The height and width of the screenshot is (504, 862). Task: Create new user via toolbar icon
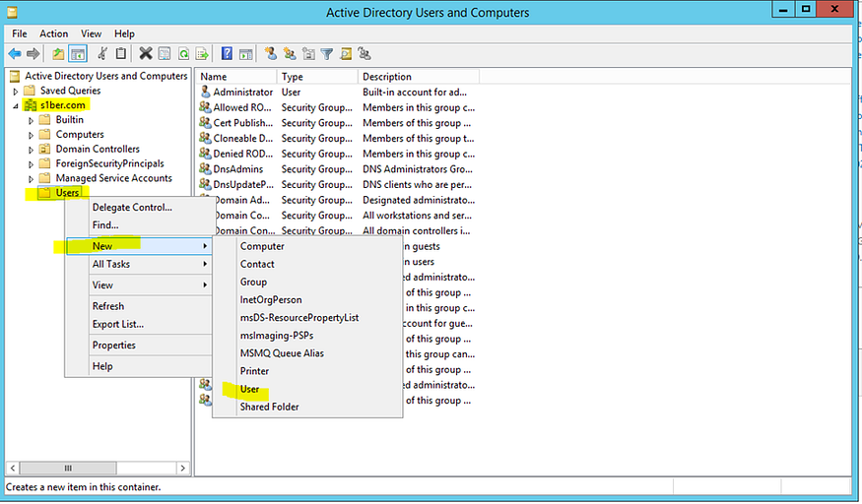271,53
